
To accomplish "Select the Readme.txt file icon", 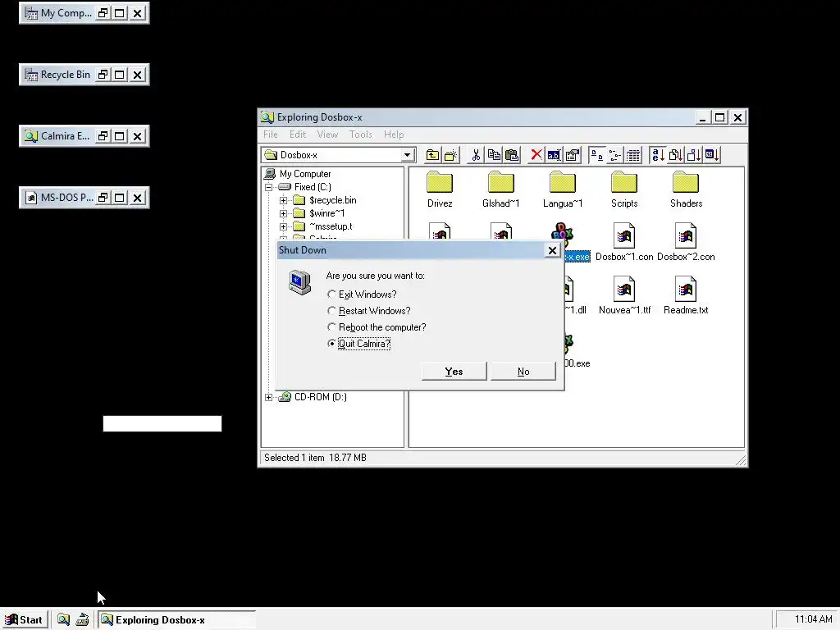I will coord(686,289).
